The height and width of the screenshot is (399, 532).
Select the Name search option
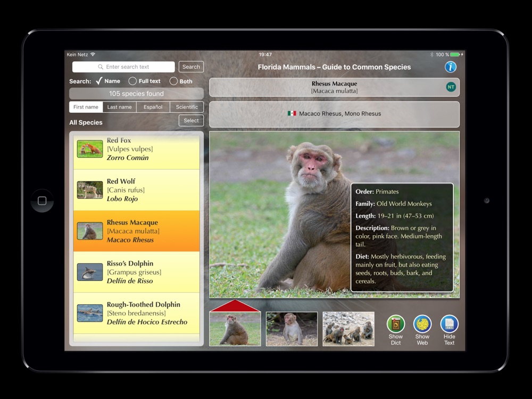(x=108, y=81)
